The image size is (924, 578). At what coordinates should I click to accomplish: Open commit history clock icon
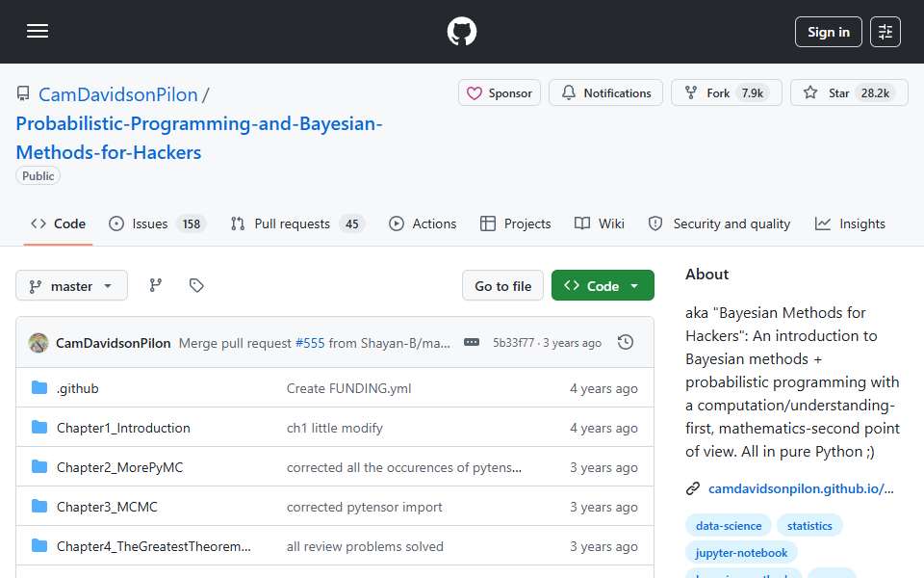626,343
